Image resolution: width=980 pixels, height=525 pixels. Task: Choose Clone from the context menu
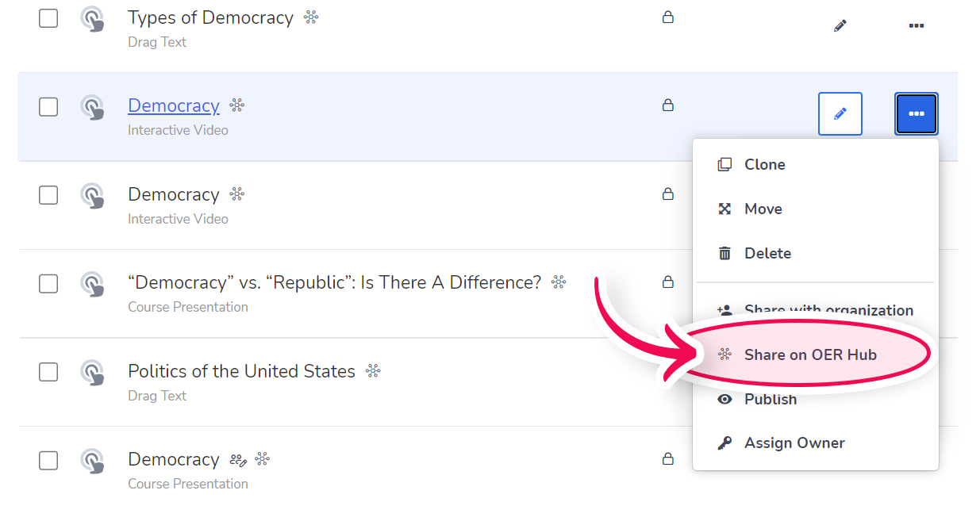click(764, 164)
